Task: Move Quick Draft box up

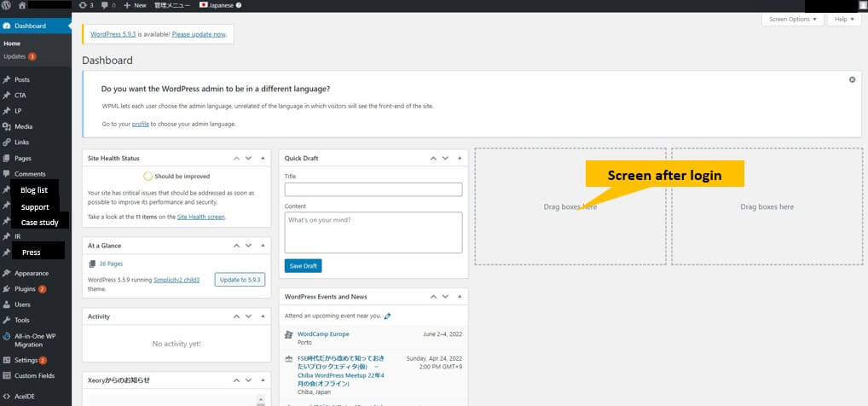Action: tap(433, 159)
